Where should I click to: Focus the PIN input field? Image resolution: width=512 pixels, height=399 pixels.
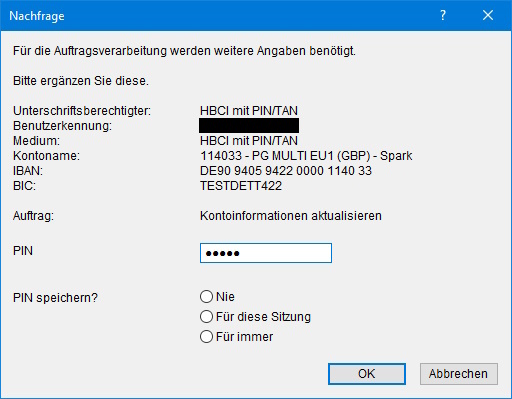coord(266,253)
